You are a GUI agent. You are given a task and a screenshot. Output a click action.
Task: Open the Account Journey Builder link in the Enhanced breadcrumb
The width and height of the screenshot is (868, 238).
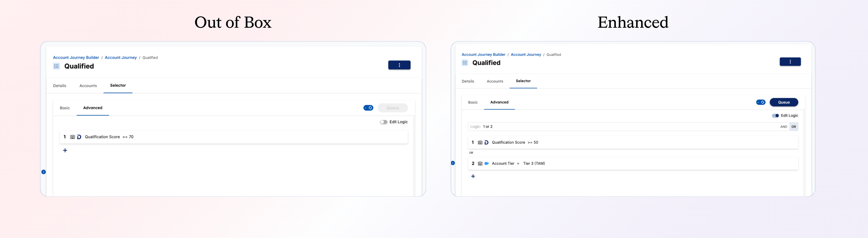(x=483, y=54)
